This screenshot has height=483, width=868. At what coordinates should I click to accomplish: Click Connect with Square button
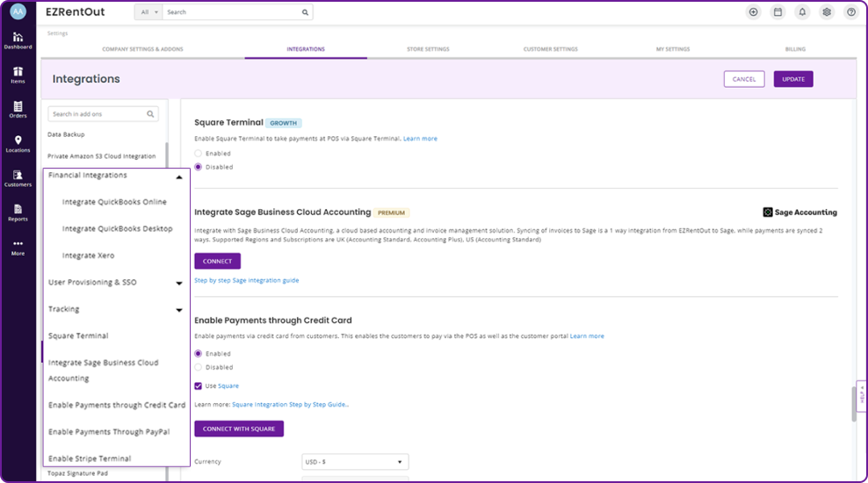pos(239,429)
